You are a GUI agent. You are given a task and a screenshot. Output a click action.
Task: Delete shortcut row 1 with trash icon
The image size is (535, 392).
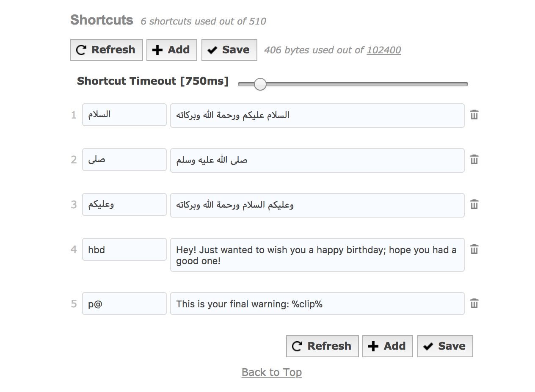pos(474,115)
